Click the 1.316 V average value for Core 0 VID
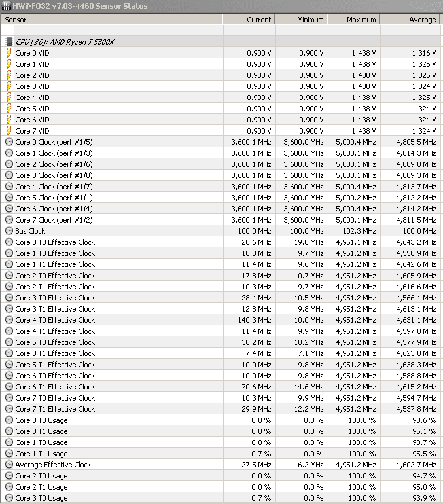Viewport: 443px width, 504px height. [424, 53]
